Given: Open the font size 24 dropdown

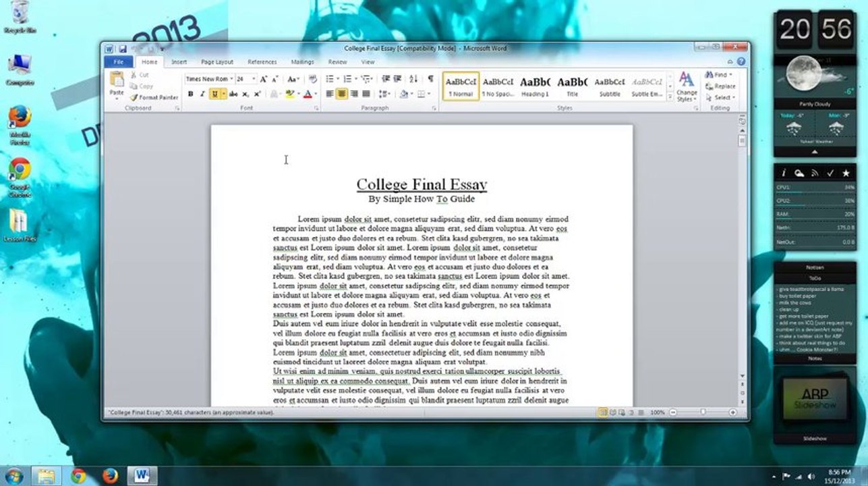Looking at the screenshot, I should click(254, 79).
